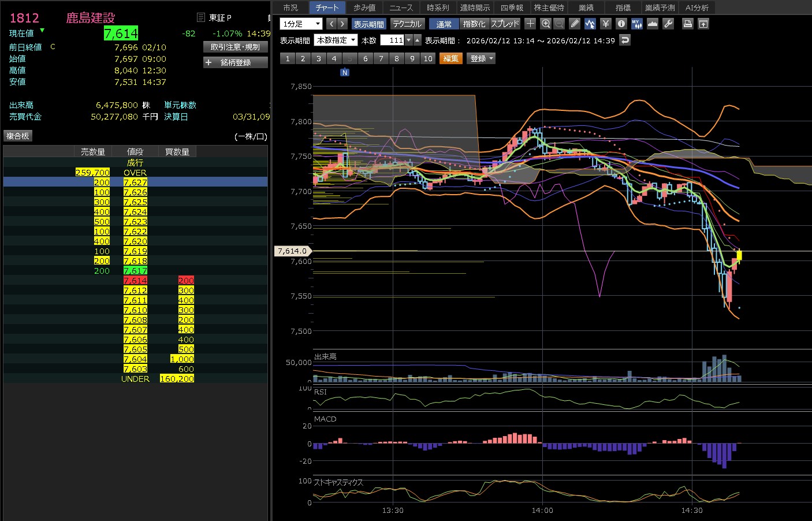Click the 銘柄登録 button

coord(236,62)
